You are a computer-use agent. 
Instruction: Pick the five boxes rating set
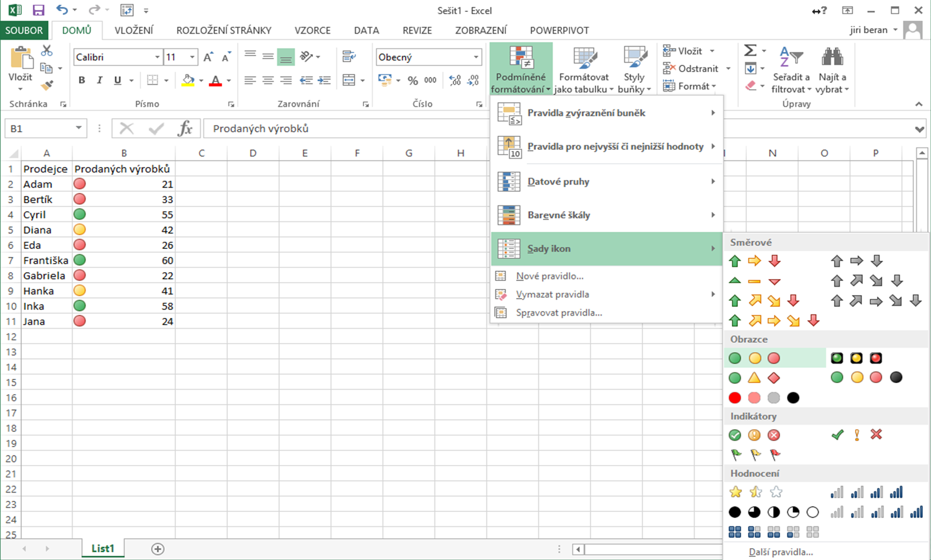click(x=773, y=532)
